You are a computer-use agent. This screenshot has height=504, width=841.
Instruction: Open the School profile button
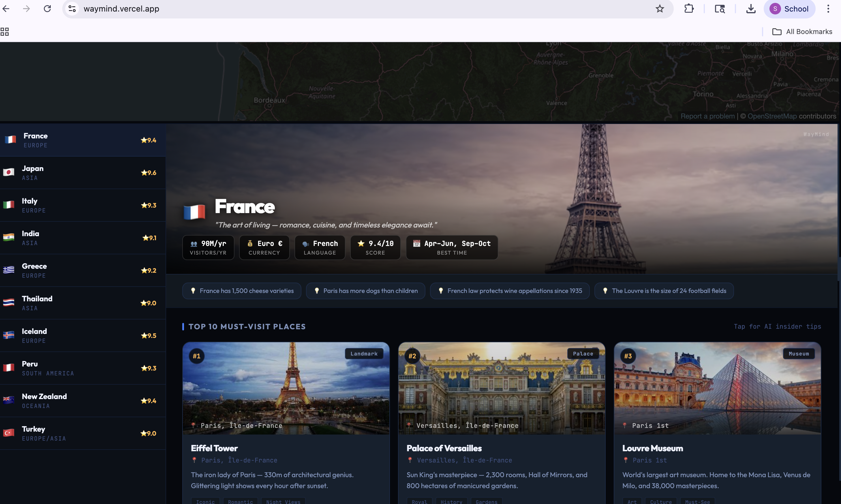pos(789,8)
